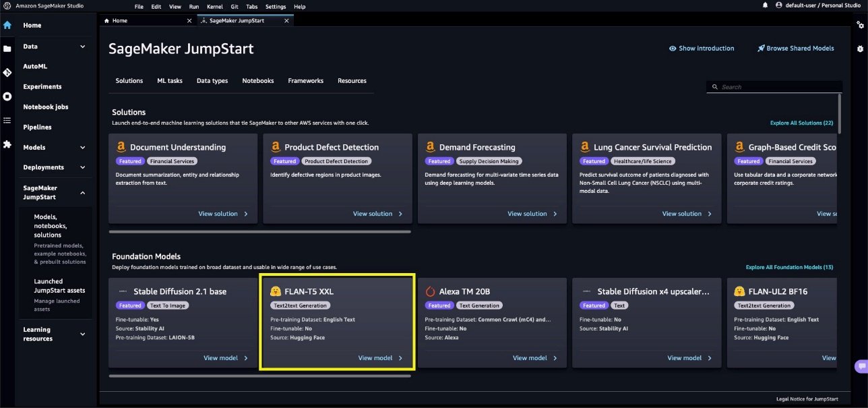Click the Stability AI logo on Stable Diffusion 2.1
The width and height of the screenshot is (868, 408).
123,292
